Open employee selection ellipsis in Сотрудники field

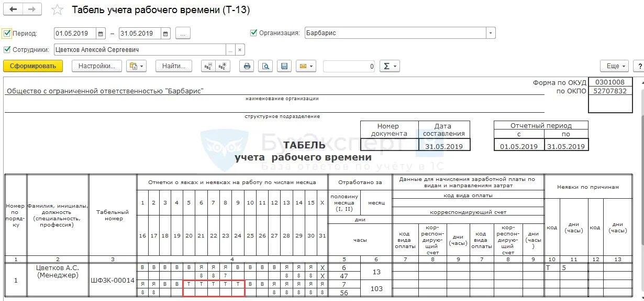point(230,50)
